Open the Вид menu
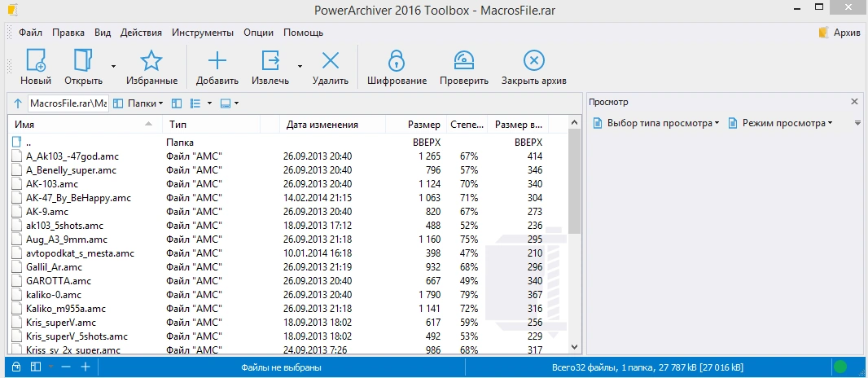Screen dimensions: 868x378 point(103,32)
